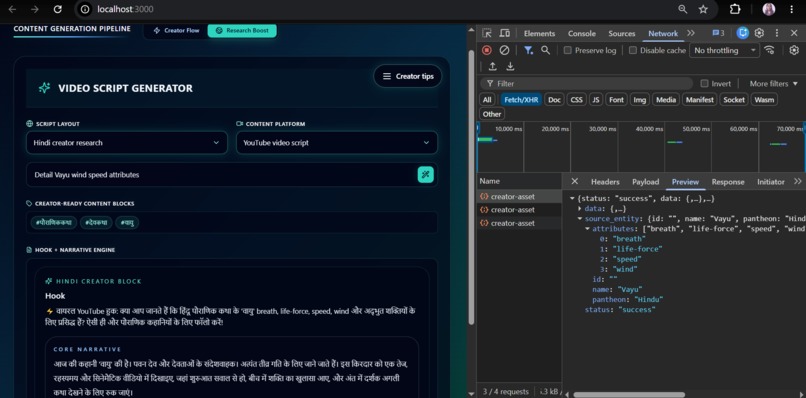Select the Research Boost mode
The width and height of the screenshot is (806, 398).
(x=242, y=30)
